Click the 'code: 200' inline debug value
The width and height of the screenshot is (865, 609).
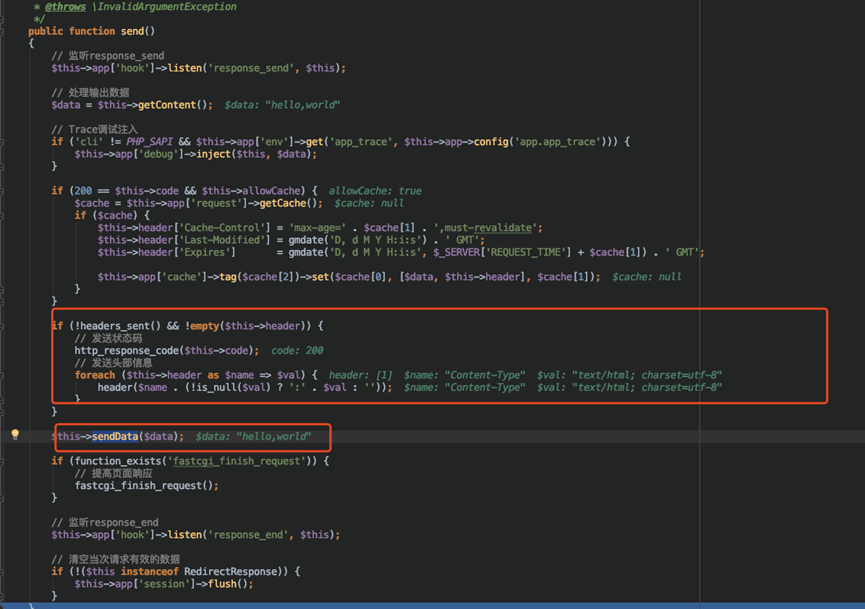click(297, 351)
